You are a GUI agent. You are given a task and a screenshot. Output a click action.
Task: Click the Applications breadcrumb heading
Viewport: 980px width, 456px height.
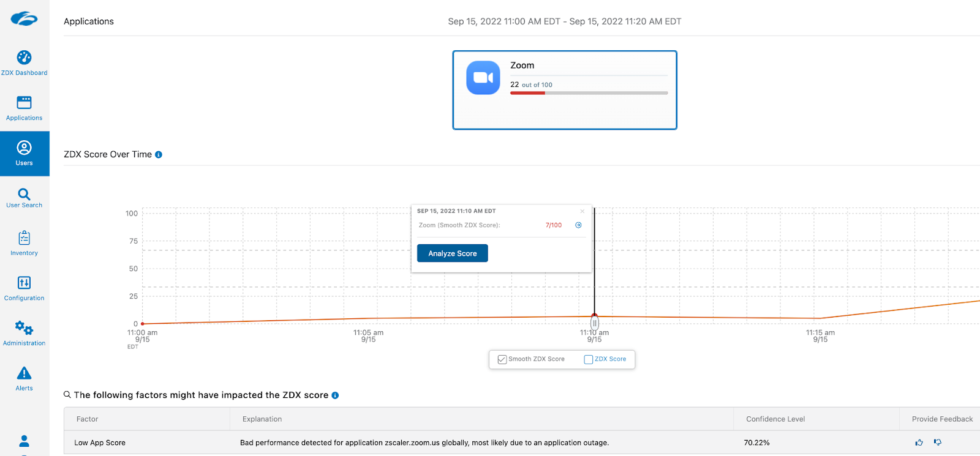tap(89, 21)
